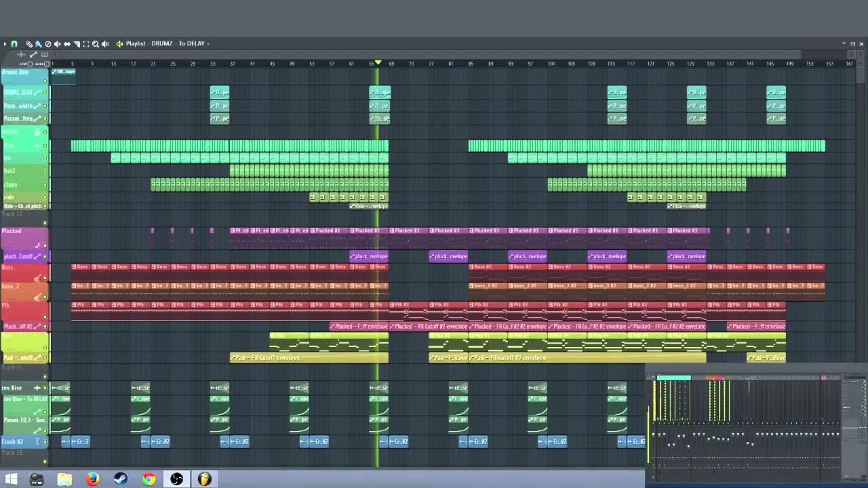Select the Paint brush tool
The width and height of the screenshot is (868, 488).
[39, 44]
